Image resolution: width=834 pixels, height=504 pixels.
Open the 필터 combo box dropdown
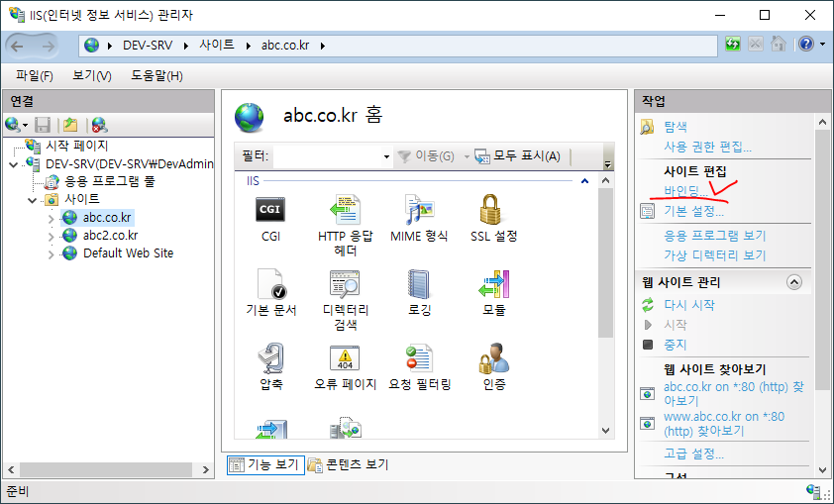coord(386,156)
